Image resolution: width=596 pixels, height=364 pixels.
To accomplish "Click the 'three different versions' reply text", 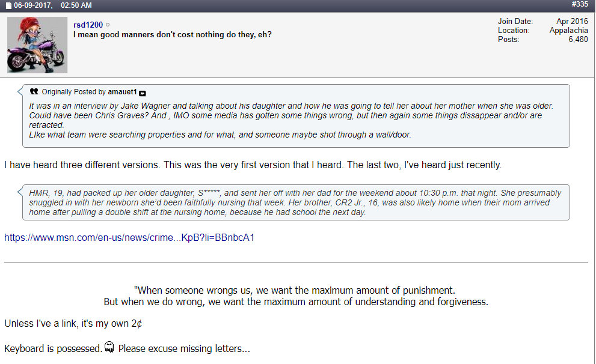I will coord(253,165).
